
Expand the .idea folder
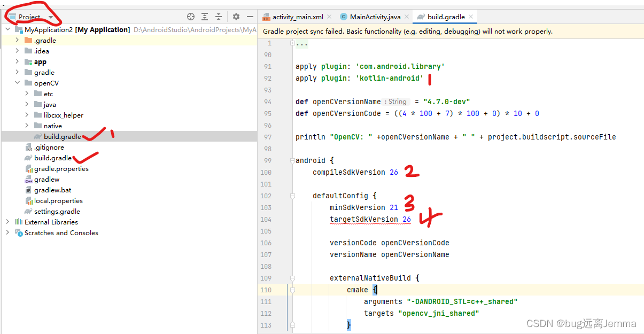pyautogui.click(x=17, y=51)
